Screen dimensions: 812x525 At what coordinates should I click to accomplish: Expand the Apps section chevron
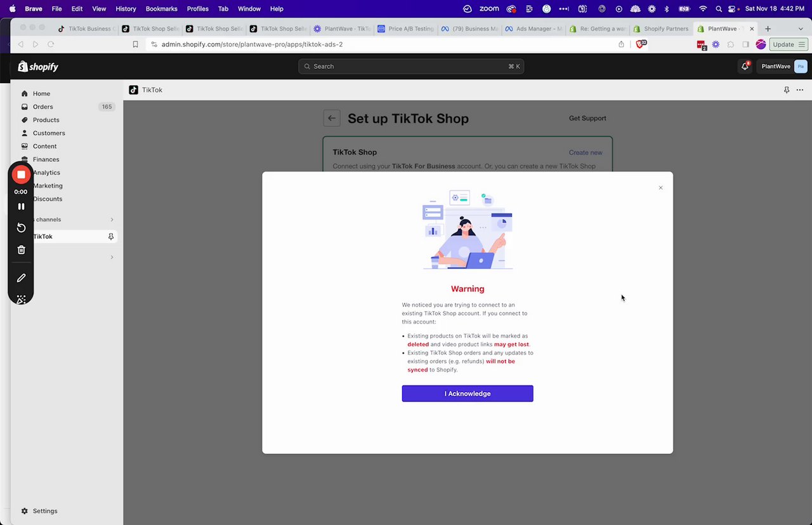(x=112, y=257)
